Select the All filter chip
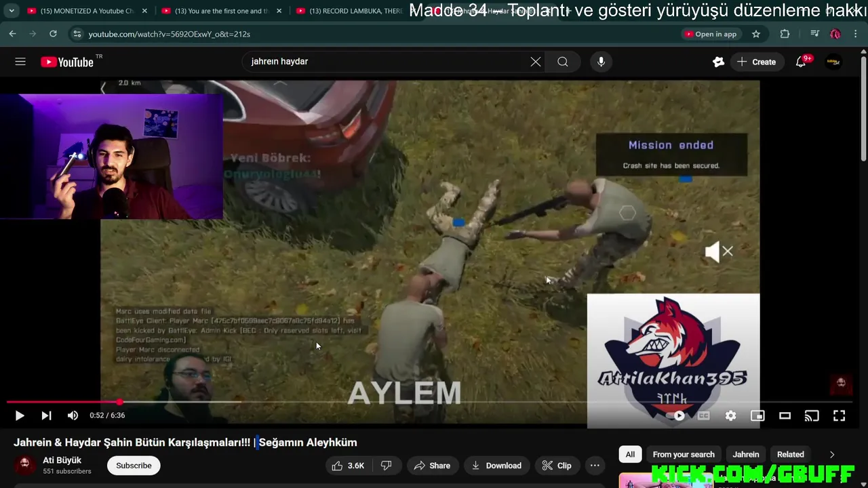 (x=630, y=455)
